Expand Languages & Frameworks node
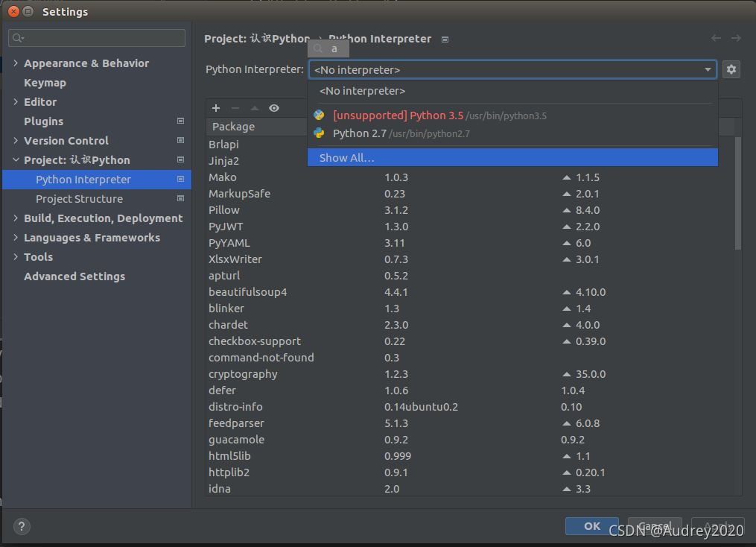The height and width of the screenshot is (547, 756). [16, 237]
